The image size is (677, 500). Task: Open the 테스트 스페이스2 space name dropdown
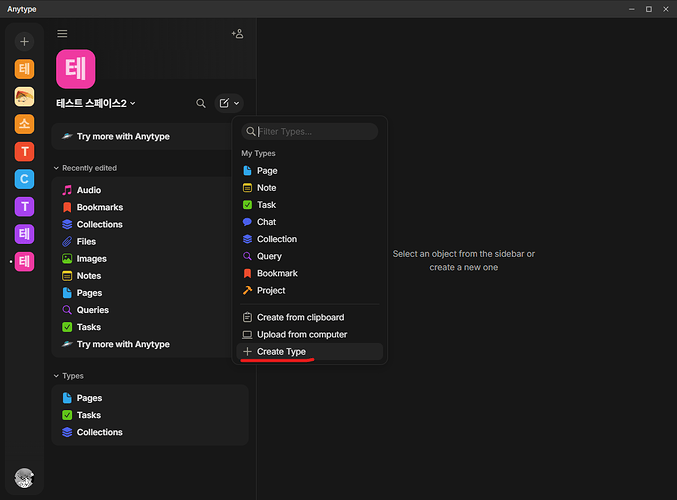pos(96,103)
